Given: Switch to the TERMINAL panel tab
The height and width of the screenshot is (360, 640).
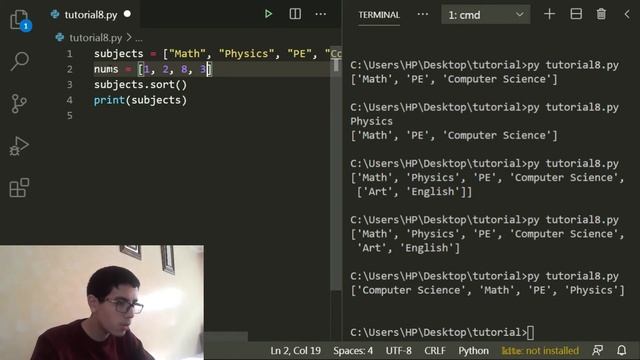Looking at the screenshot, I should (379, 15).
